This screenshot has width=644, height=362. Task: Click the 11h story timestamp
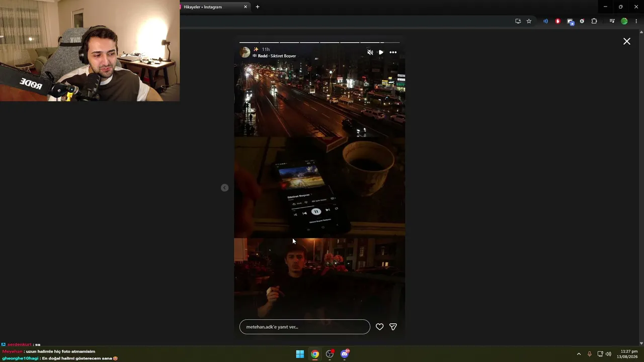(x=266, y=49)
